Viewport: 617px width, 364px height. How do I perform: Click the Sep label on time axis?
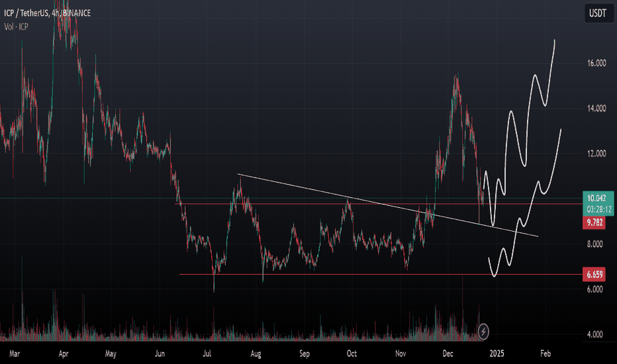tap(305, 354)
